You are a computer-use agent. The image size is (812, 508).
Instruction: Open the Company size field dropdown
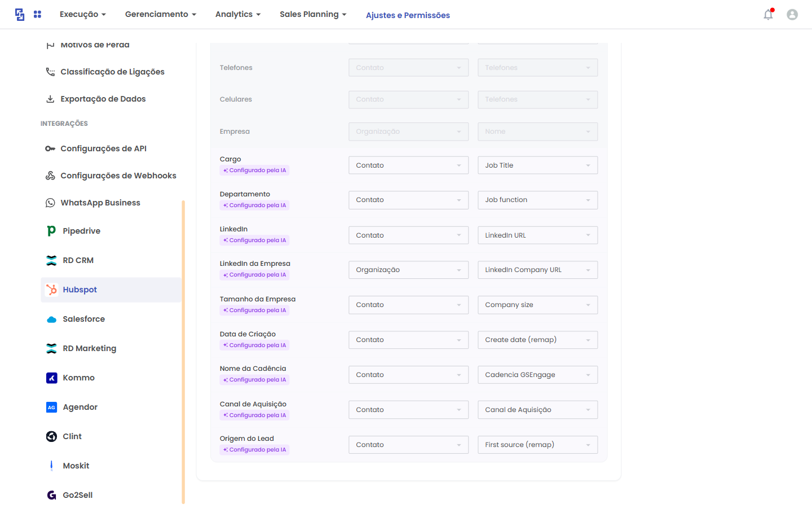pos(537,305)
